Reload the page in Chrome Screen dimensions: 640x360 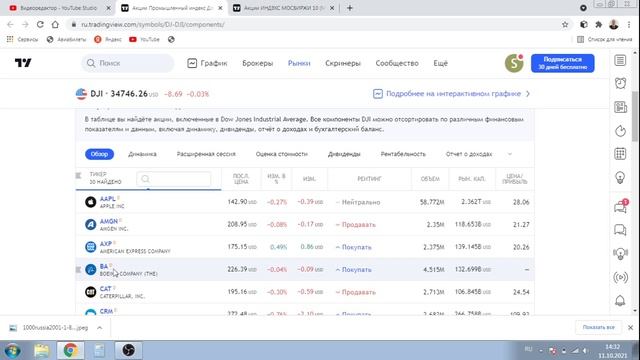40,24
